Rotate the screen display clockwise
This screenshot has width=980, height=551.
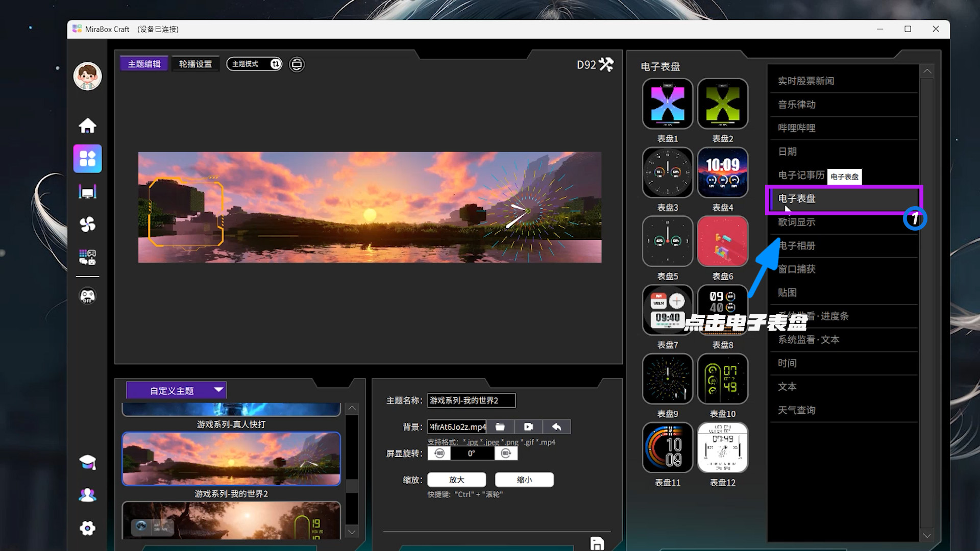tap(506, 454)
